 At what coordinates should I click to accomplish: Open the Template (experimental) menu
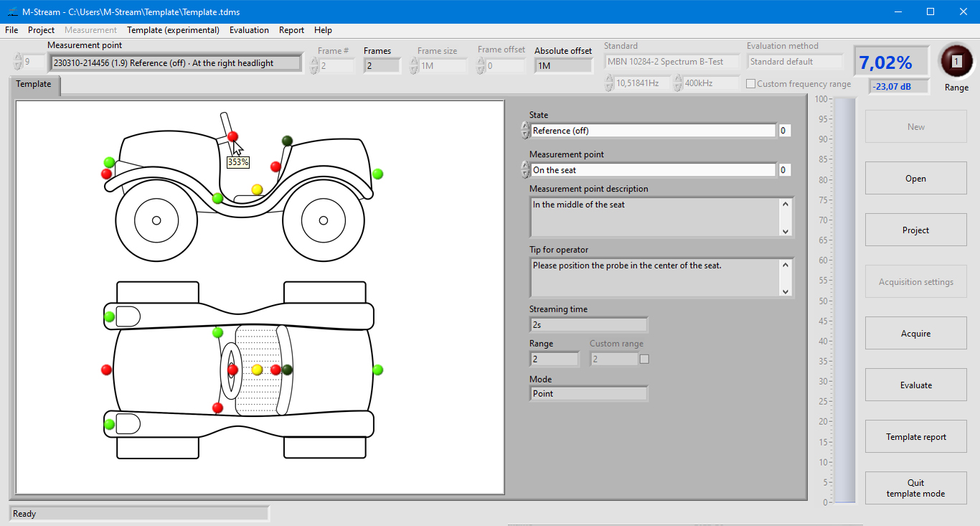(173, 30)
